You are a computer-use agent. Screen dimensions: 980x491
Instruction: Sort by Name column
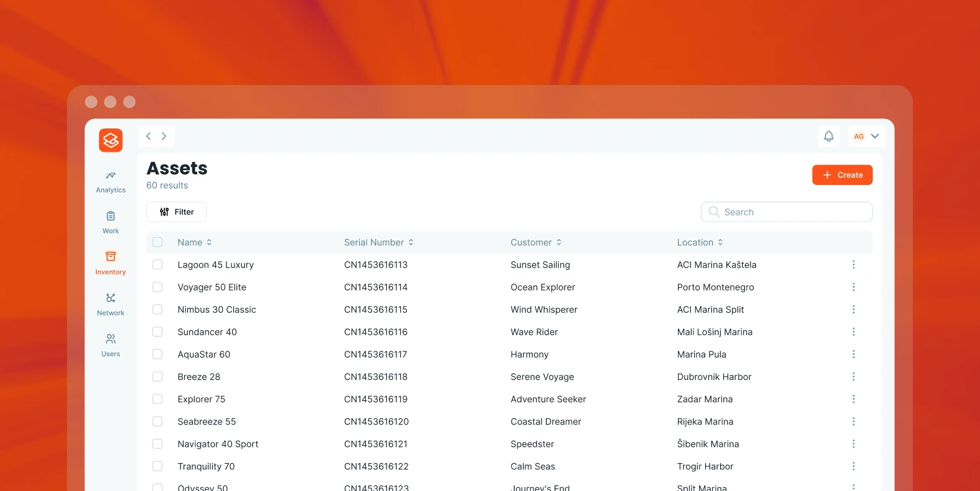[x=195, y=242]
